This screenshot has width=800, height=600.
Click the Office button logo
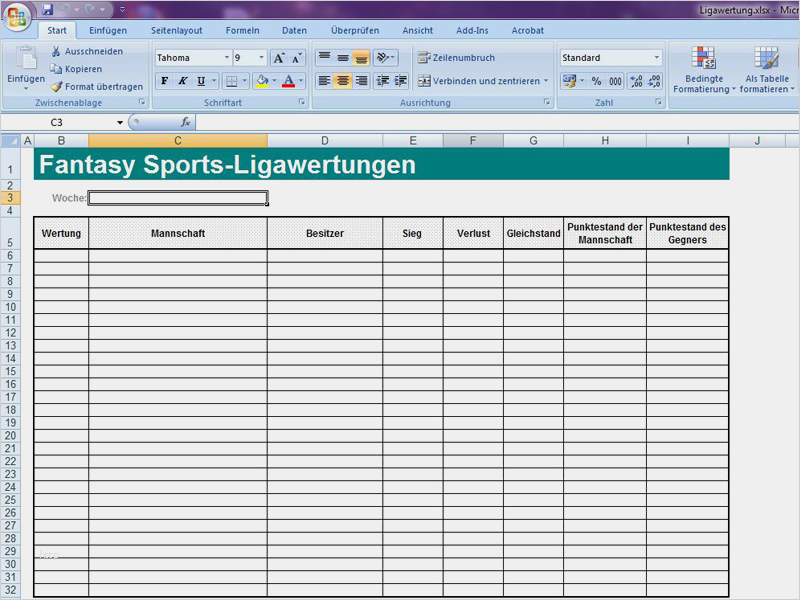pyautogui.click(x=18, y=17)
